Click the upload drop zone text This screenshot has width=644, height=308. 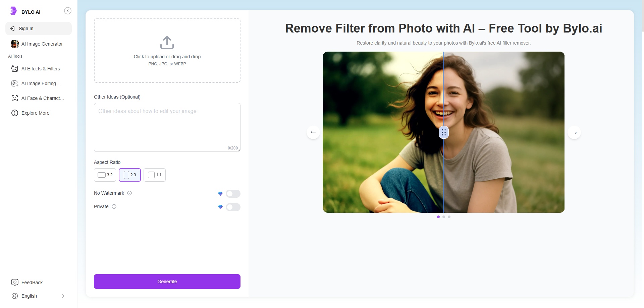coord(167,57)
